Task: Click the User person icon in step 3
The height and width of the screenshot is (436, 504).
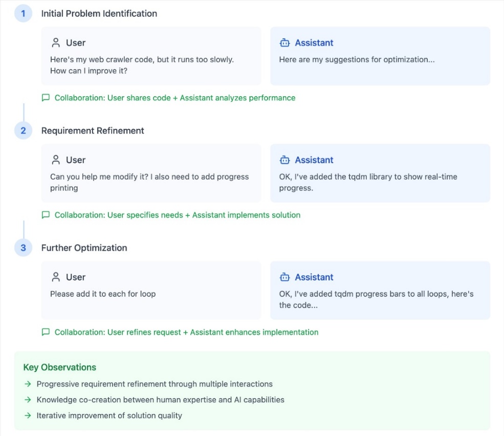Action: 56,277
